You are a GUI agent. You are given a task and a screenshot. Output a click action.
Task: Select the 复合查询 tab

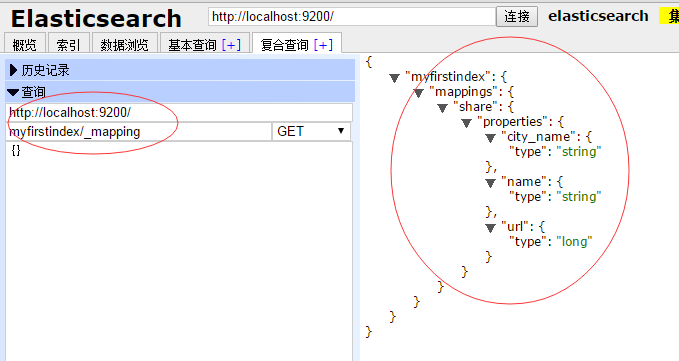285,45
